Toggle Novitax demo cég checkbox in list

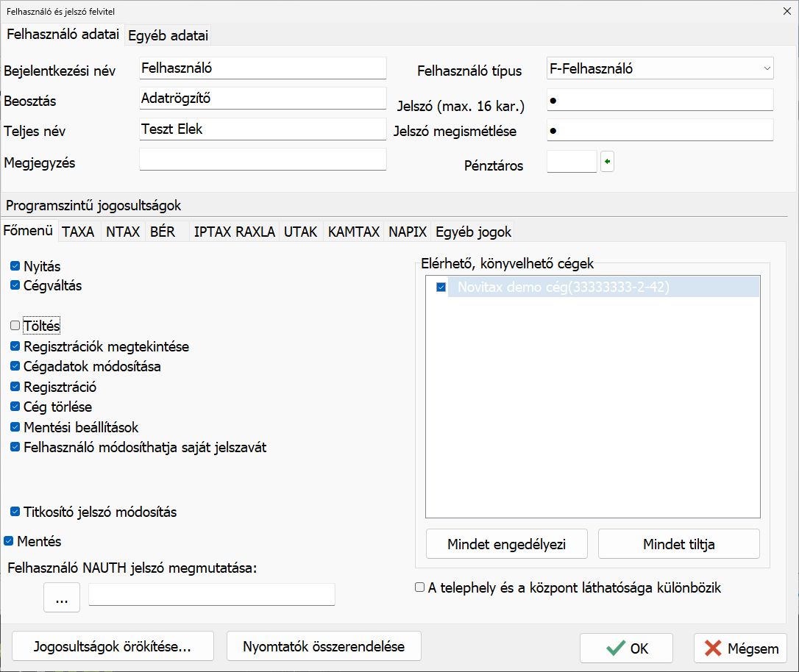coord(441,287)
